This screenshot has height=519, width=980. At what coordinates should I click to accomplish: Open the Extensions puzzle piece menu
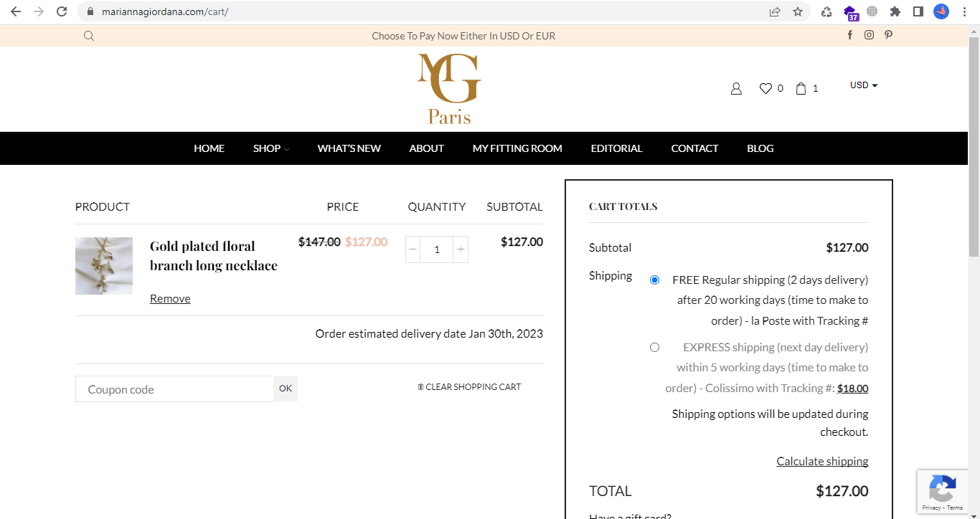pyautogui.click(x=895, y=11)
